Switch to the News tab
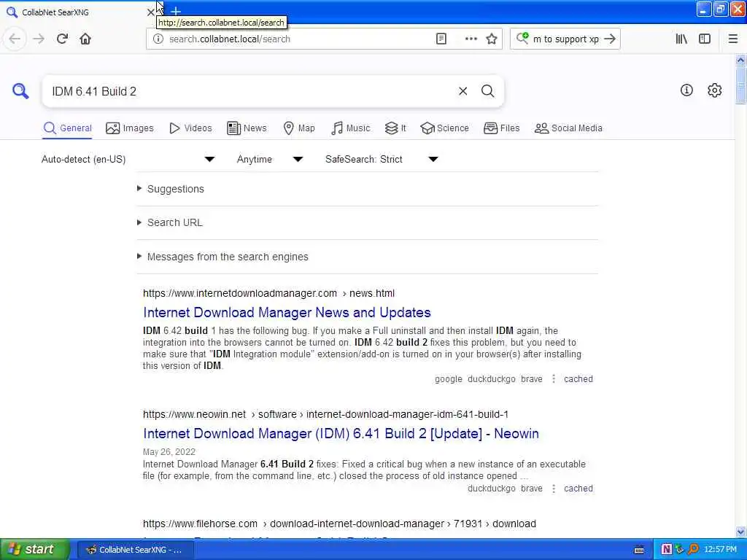Screen dimensions: 747x560 [x=247, y=128]
